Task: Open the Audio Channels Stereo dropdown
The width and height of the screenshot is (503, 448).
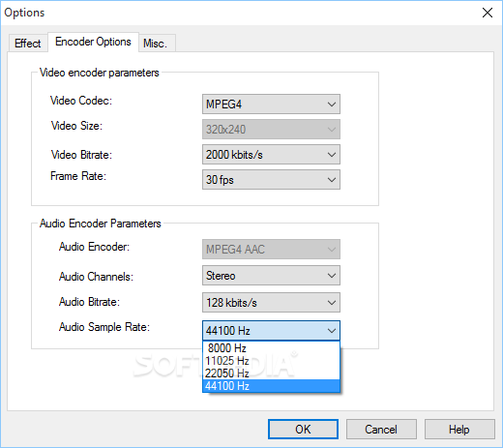Action: click(271, 276)
